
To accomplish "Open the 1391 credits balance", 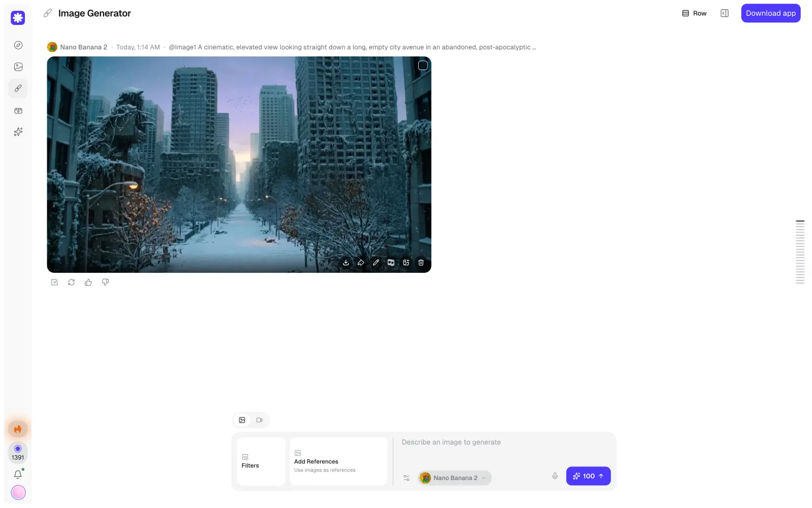I will click(x=18, y=453).
